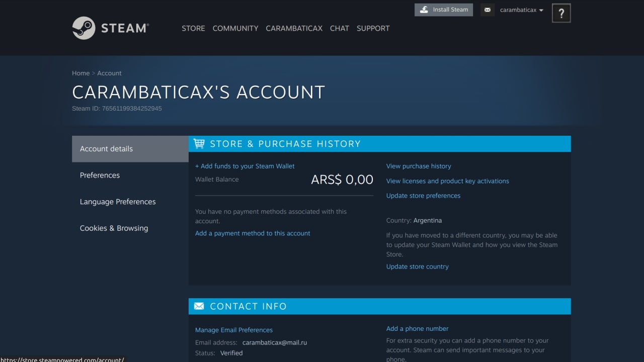Open Manage Email Preferences link

point(234,330)
